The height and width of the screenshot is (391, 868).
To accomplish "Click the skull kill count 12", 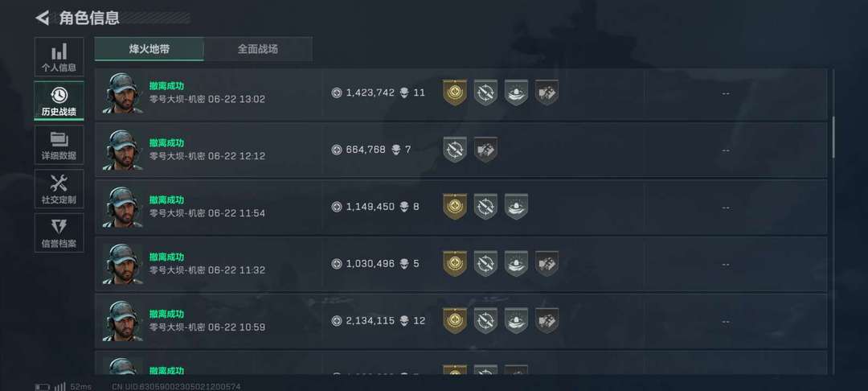I will point(412,321).
